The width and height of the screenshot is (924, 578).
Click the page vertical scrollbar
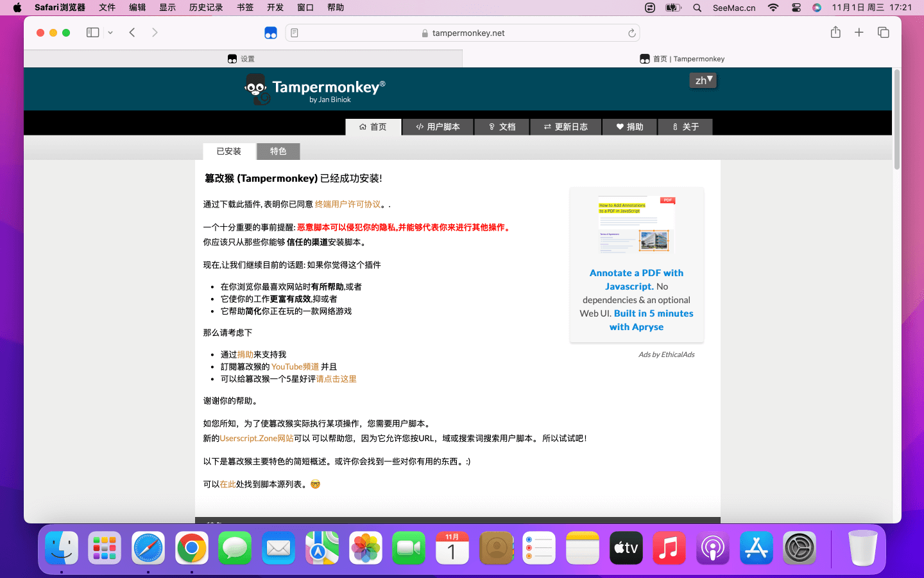(897, 119)
